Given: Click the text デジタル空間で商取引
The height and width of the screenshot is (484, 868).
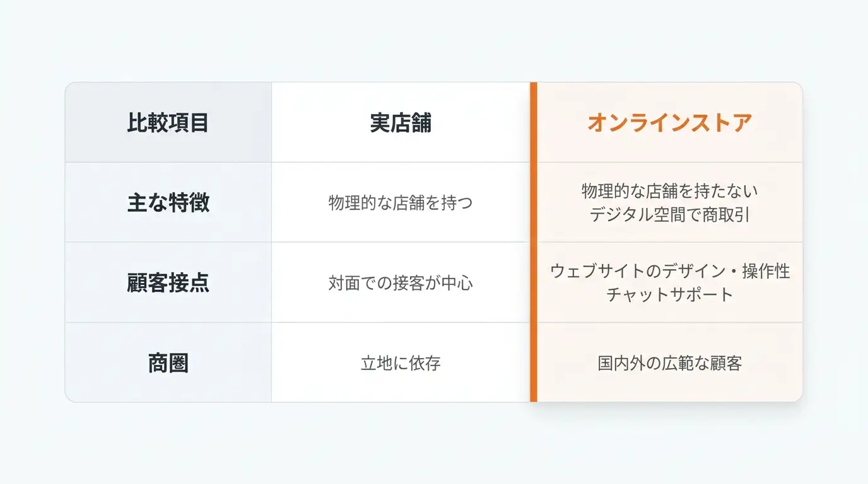Looking at the screenshot, I should coord(669,214).
